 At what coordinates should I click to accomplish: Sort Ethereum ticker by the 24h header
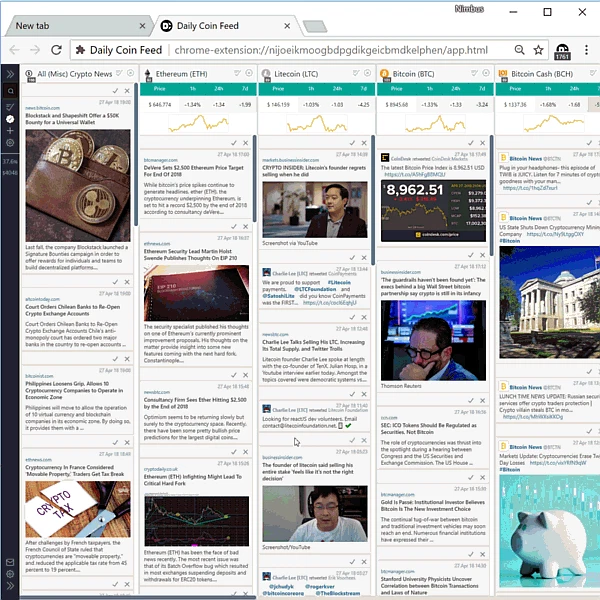click(x=218, y=89)
